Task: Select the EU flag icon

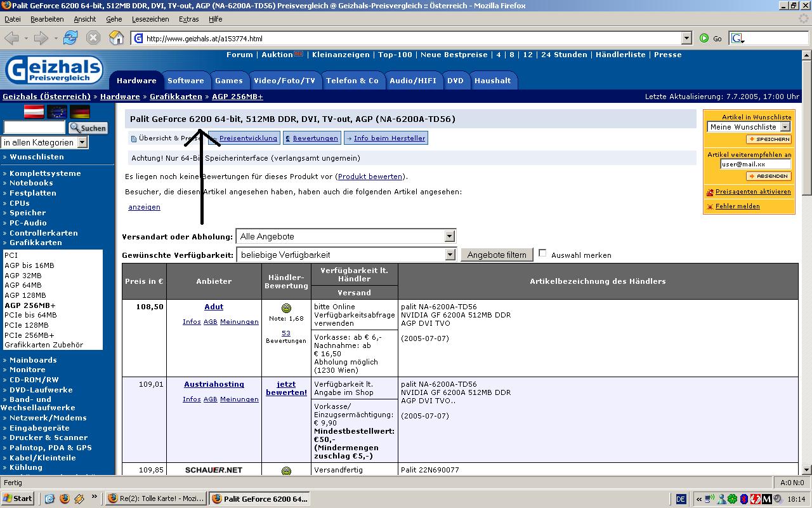Action: (x=57, y=112)
